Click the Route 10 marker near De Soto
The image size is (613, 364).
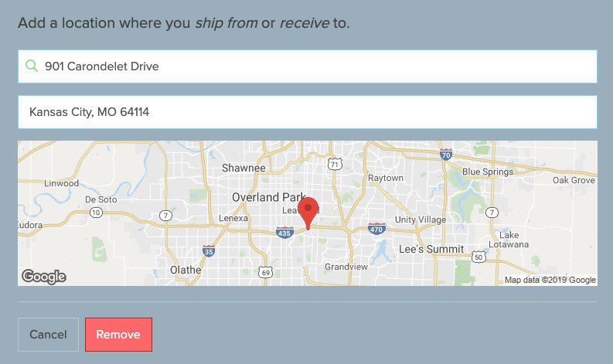(x=96, y=213)
